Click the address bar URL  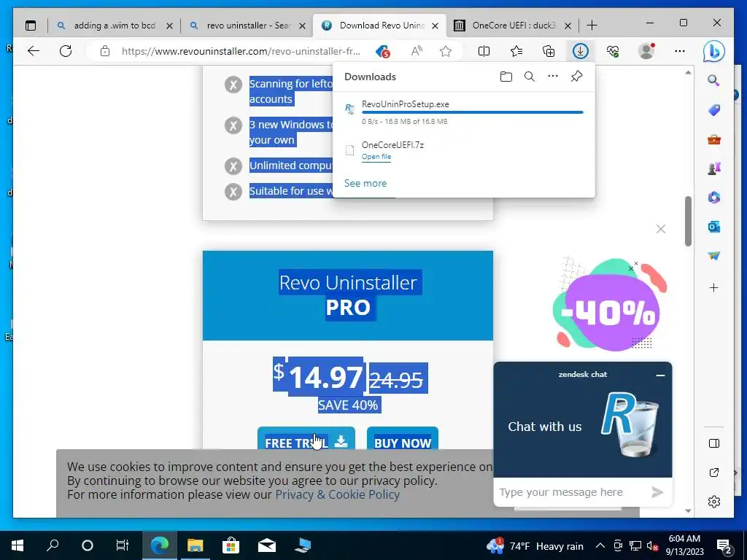[x=241, y=51]
